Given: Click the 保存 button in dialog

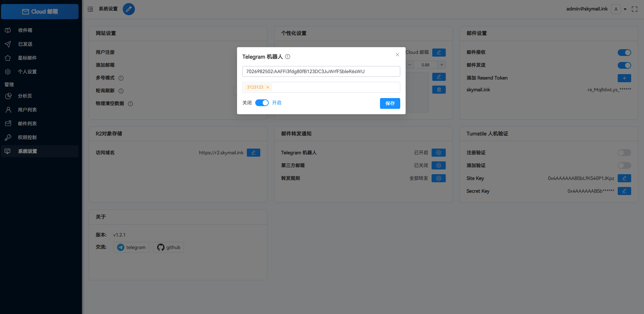Looking at the screenshot, I should tap(390, 103).
